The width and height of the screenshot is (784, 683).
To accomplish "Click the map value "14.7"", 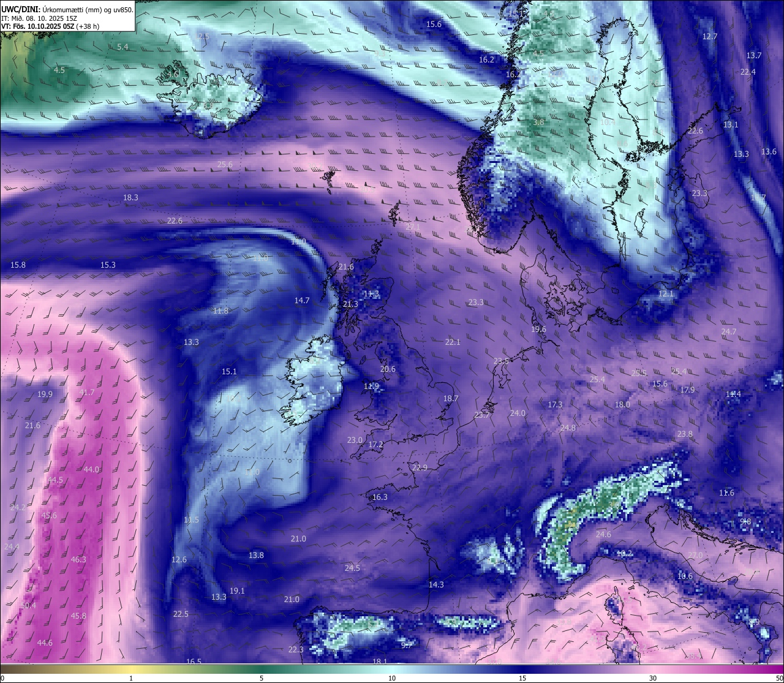I will click(x=302, y=301).
